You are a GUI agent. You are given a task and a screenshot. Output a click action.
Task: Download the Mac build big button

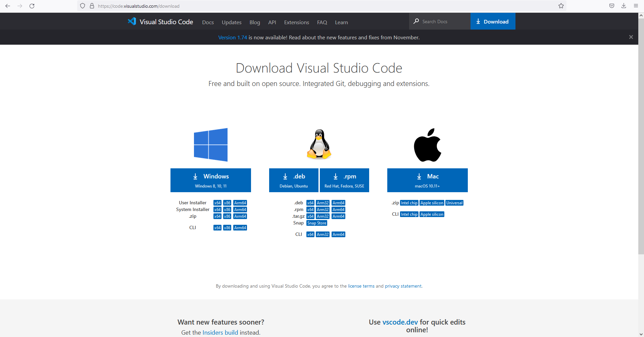[428, 180]
